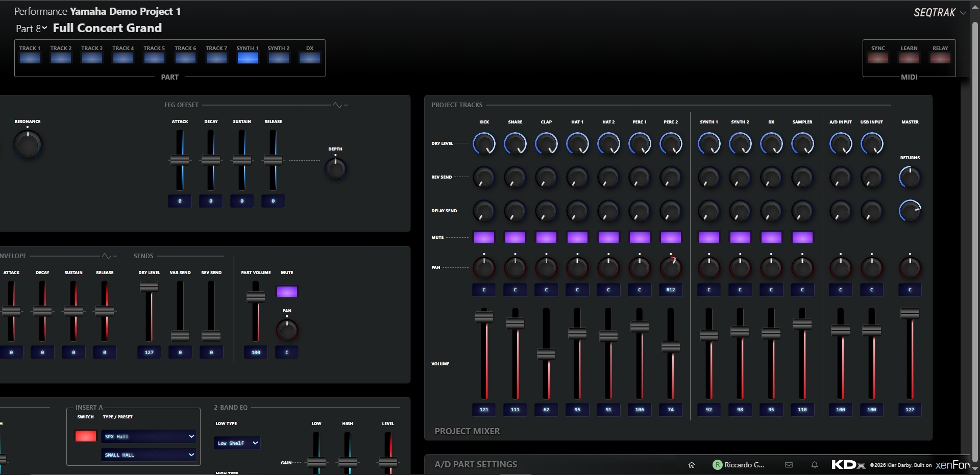Viewport: 980px width, 475px height.
Task: Toggle MIDI Sync button
Action: [x=878, y=58]
